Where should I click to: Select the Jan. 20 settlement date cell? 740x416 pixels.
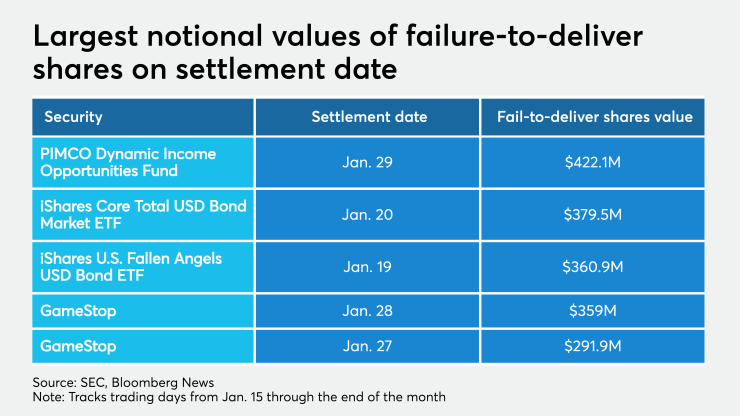[x=369, y=214]
